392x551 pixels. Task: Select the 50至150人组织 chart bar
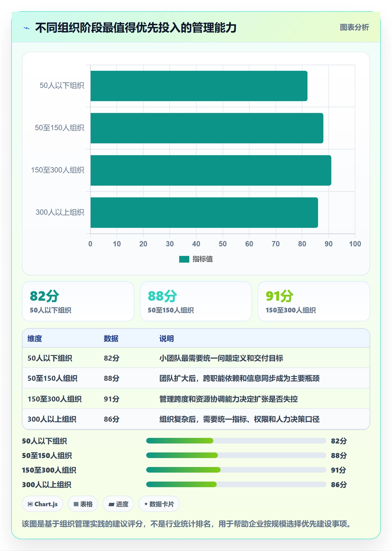point(207,128)
